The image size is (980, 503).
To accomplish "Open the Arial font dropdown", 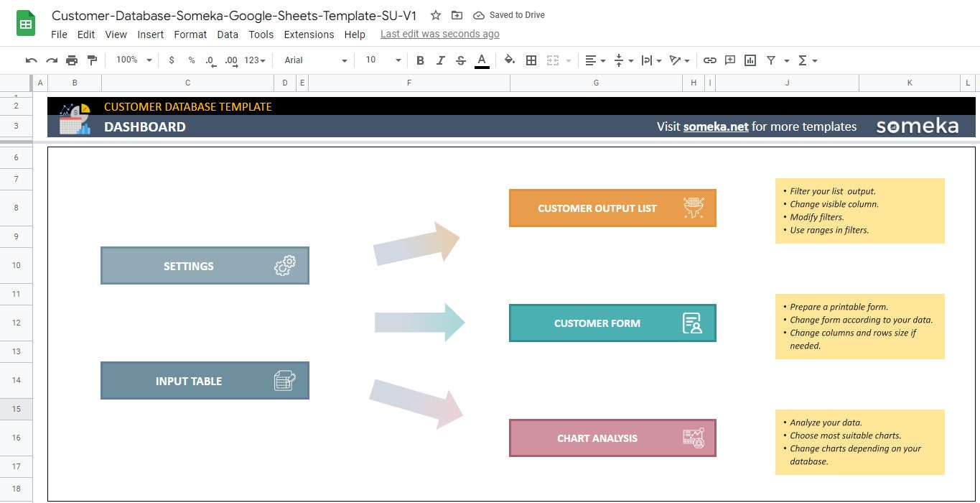I will (x=316, y=60).
